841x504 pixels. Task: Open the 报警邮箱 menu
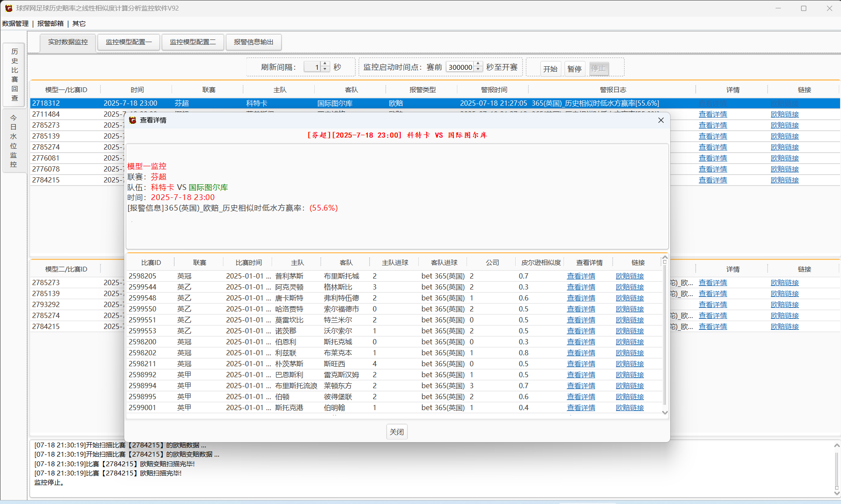pos(50,24)
